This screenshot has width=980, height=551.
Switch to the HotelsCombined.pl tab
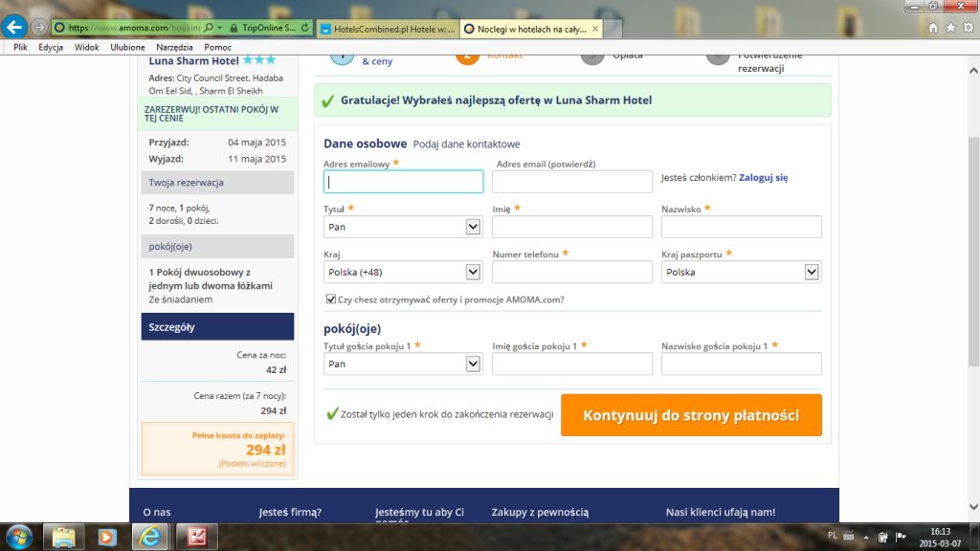388,29
